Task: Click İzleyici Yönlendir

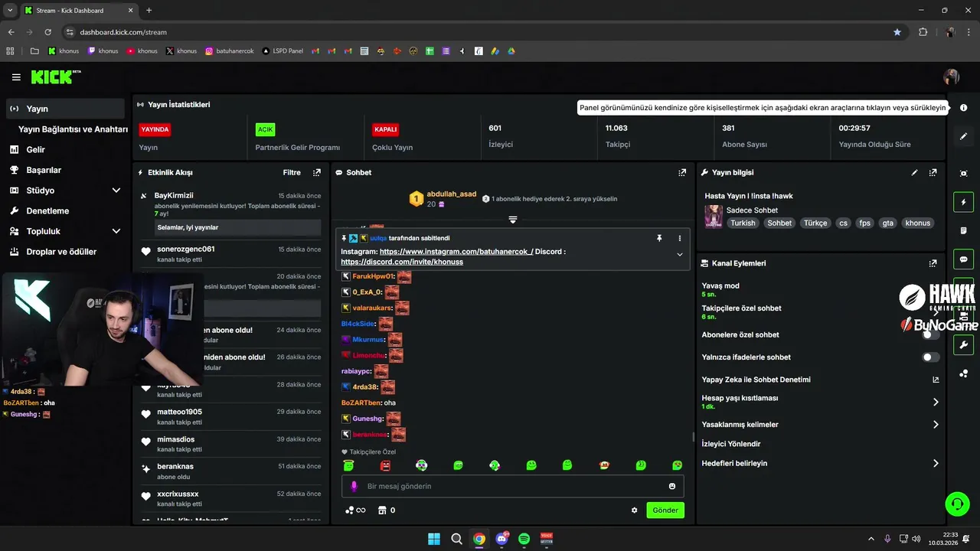Action: [x=731, y=444]
